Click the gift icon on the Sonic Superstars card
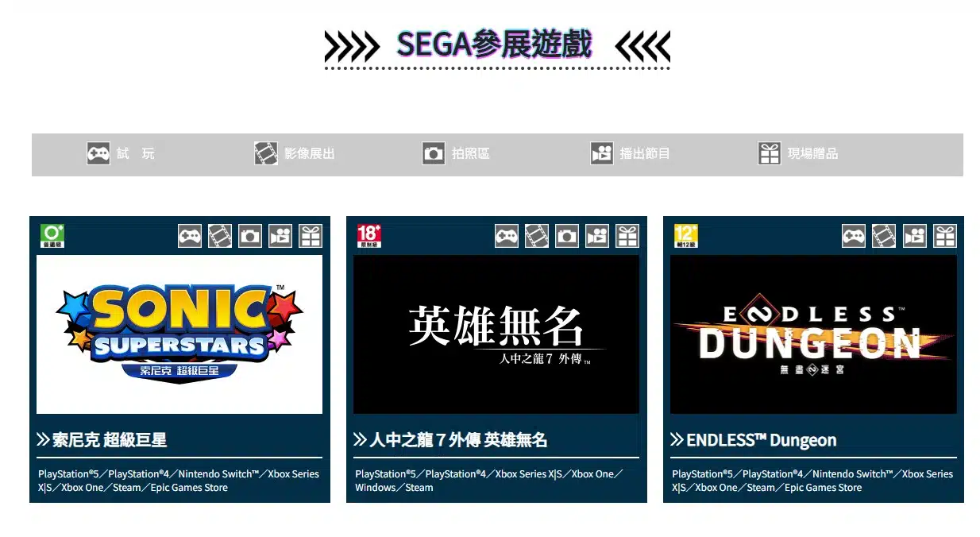 click(x=311, y=236)
